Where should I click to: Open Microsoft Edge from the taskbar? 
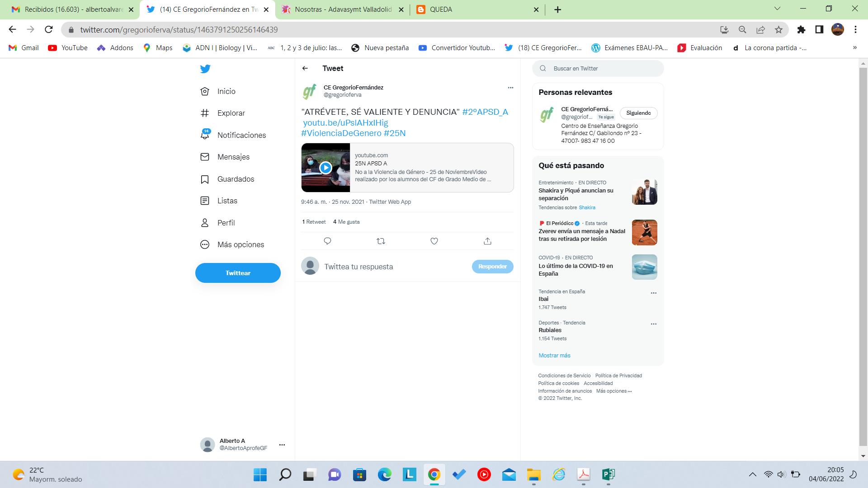tap(384, 474)
